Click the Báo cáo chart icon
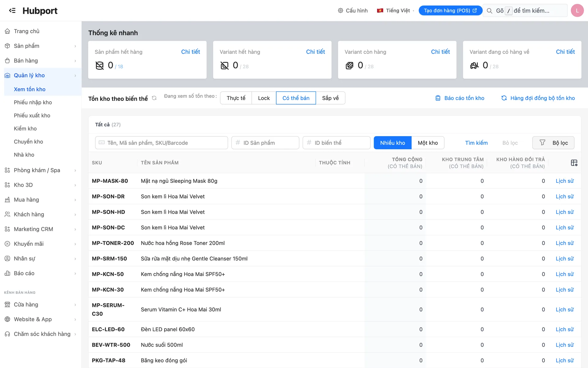The height and width of the screenshot is (368, 588). (x=7, y=273)
